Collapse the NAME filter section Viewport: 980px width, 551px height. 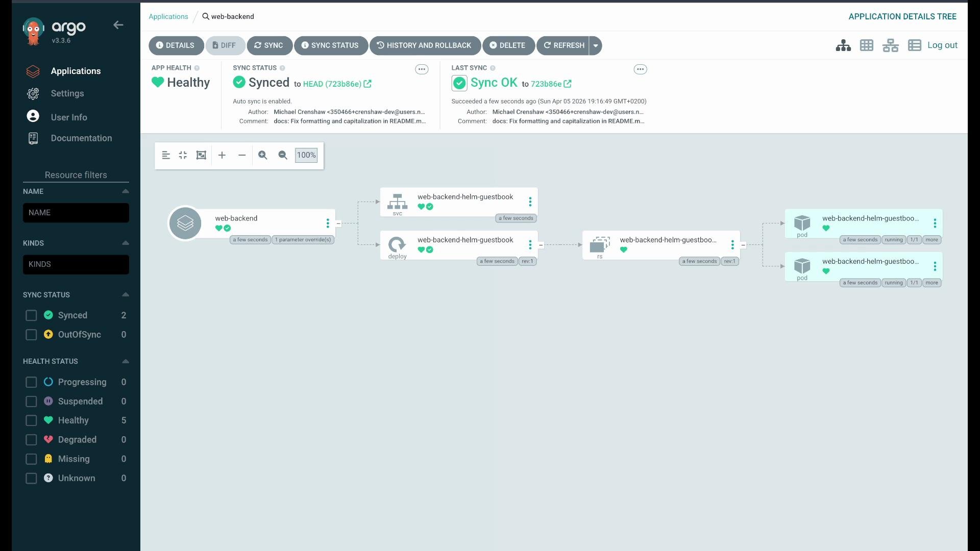[x=126, y=191]
